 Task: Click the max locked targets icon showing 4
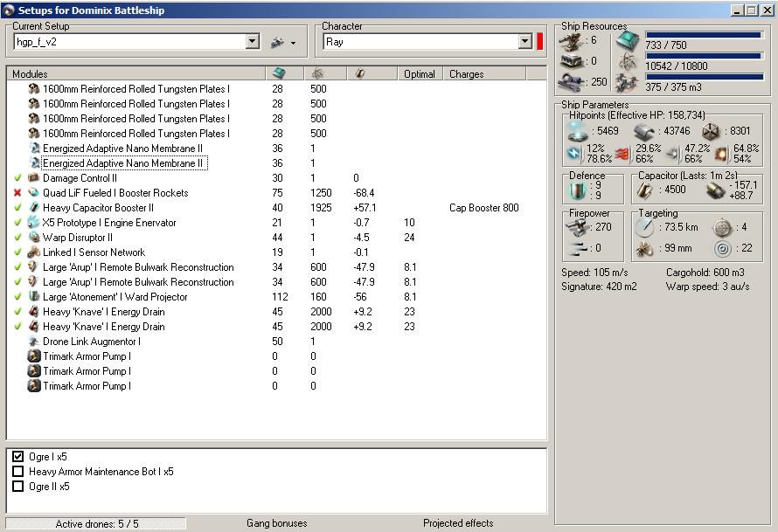tap(722, 228)
